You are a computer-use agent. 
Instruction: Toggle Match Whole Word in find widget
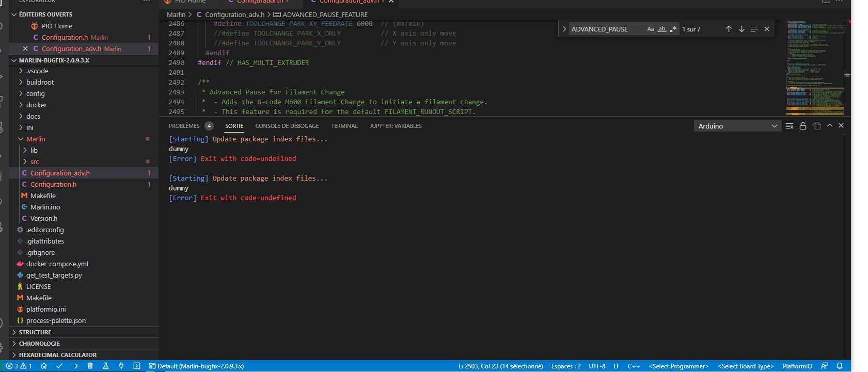tap(661, 29)
